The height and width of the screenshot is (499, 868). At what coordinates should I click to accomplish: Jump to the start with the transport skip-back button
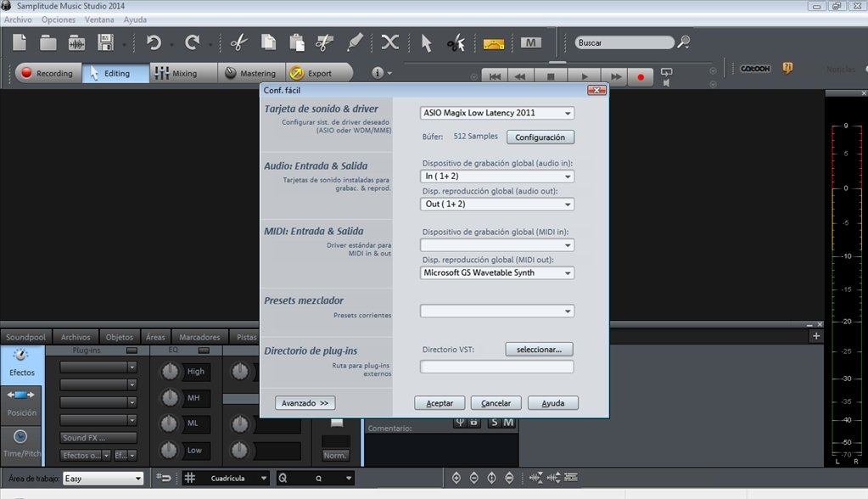click(x=495, y=76)
